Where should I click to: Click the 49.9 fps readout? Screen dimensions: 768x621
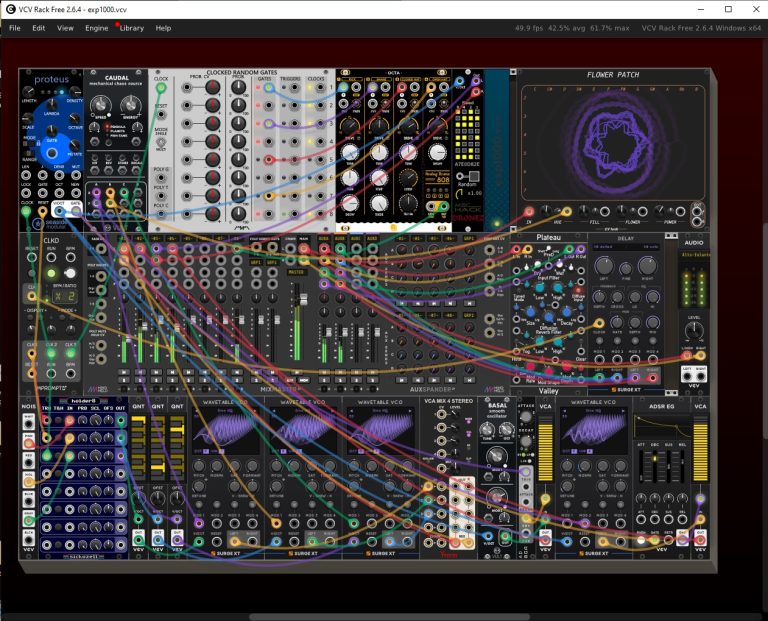point(528,28)
